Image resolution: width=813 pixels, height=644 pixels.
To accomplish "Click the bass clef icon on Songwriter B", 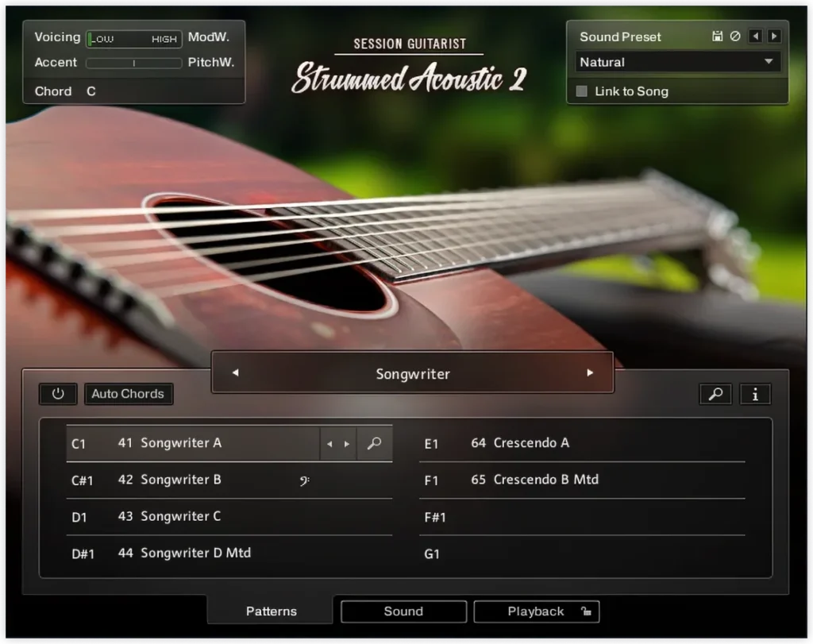I will (x=304, y=480).
